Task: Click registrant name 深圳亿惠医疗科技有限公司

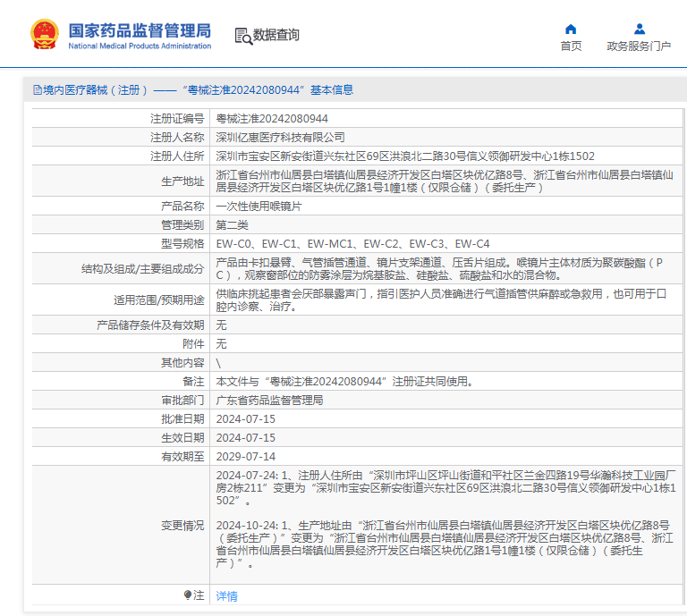Action: (x=280, y=137)
